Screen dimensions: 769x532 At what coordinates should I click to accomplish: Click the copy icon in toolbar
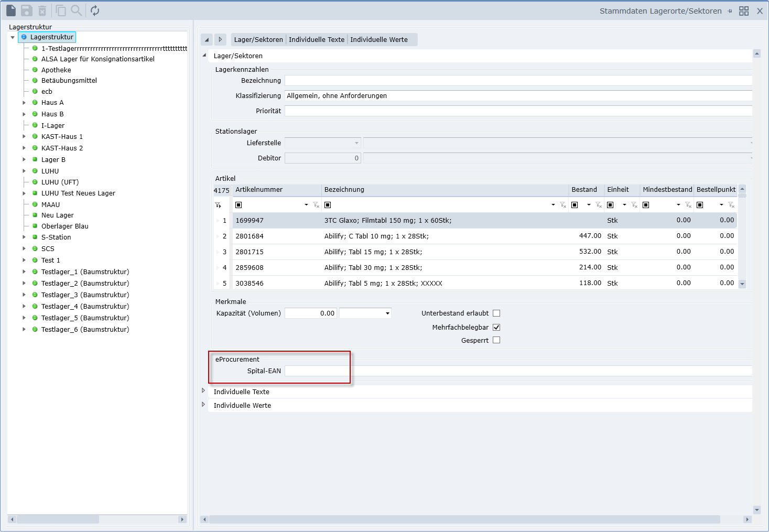(x=61, y=10)
